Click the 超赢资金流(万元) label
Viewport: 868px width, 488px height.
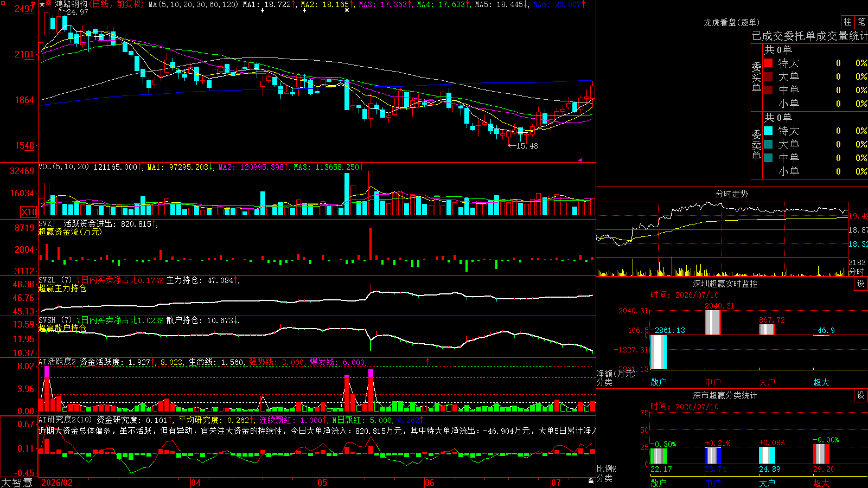point(70,232)
